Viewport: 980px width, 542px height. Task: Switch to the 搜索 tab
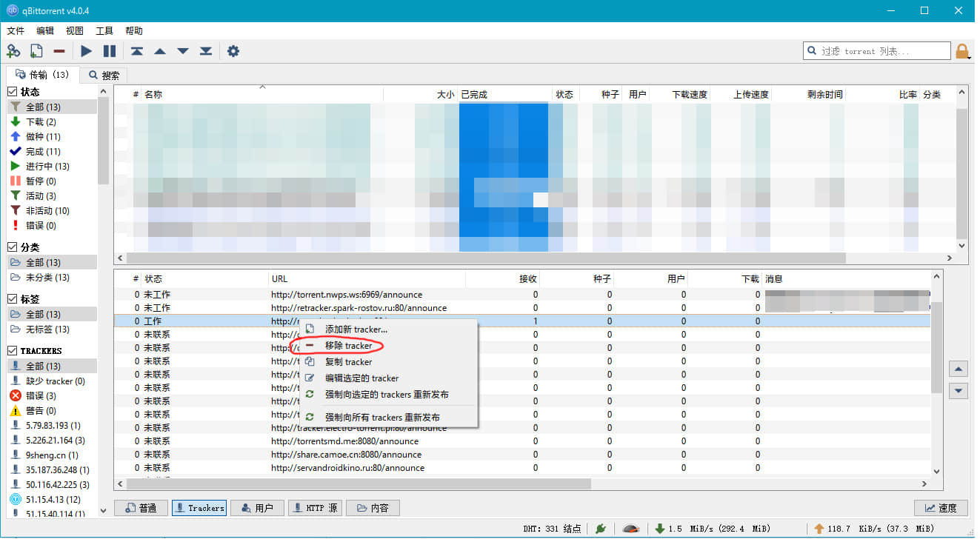(x=104, y=75)
